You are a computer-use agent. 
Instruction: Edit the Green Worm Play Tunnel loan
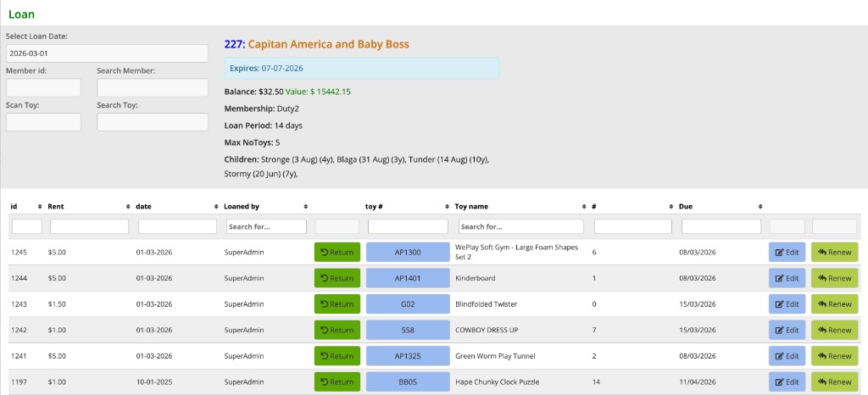[x=787, y=356]
